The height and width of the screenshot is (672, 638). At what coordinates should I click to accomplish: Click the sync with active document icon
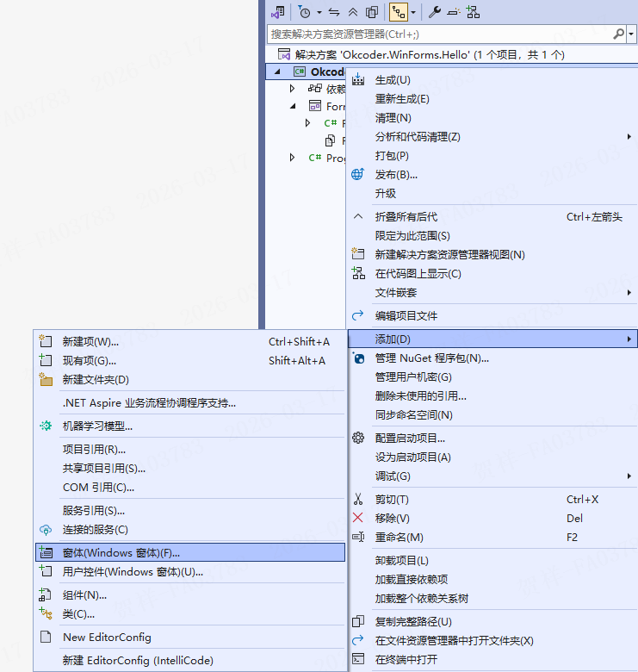334,12
